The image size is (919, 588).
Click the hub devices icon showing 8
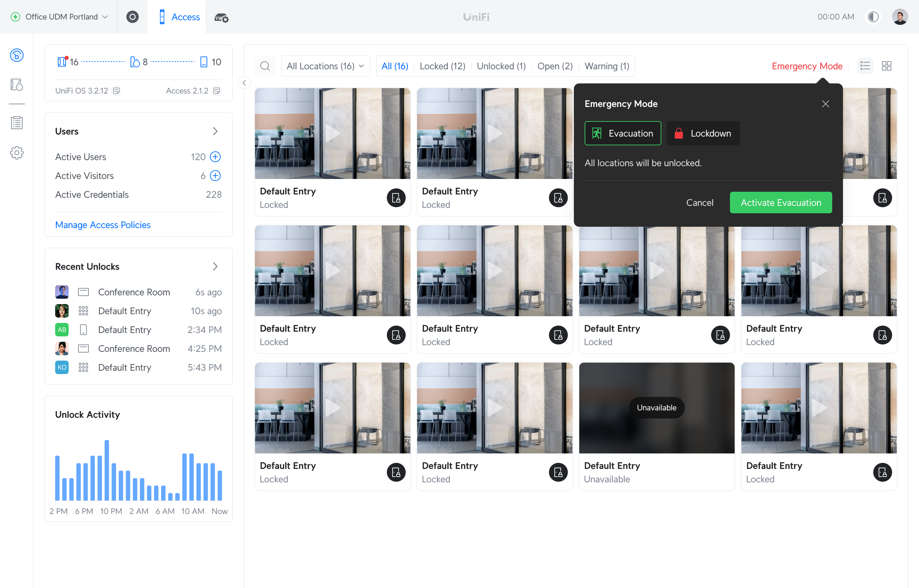(135, 62)
